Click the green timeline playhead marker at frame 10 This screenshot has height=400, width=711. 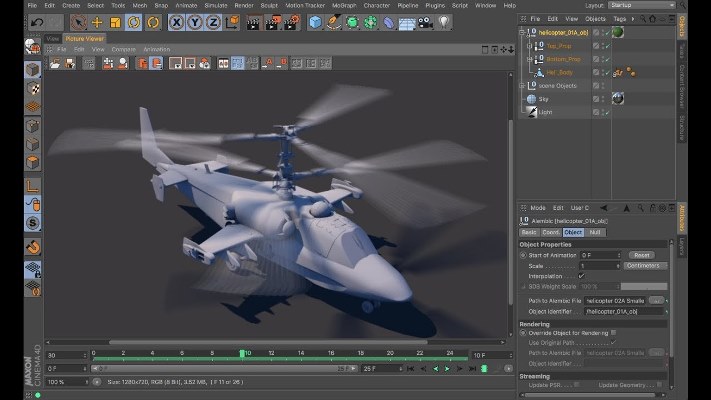[242, 353]
